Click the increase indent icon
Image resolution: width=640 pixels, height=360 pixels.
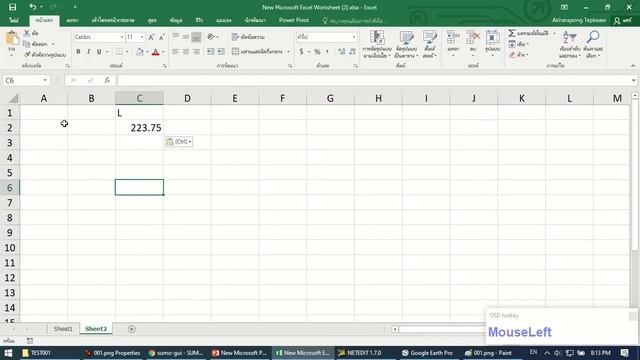click(221, 52)
